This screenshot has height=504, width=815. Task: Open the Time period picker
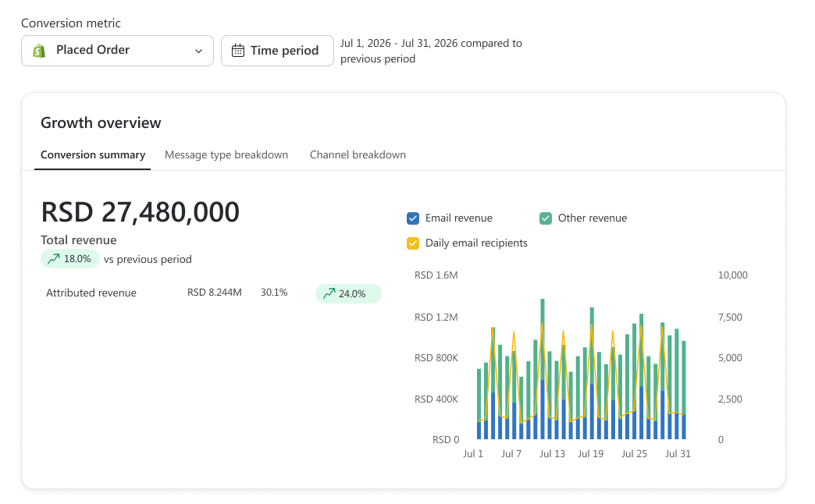(277, 51)
